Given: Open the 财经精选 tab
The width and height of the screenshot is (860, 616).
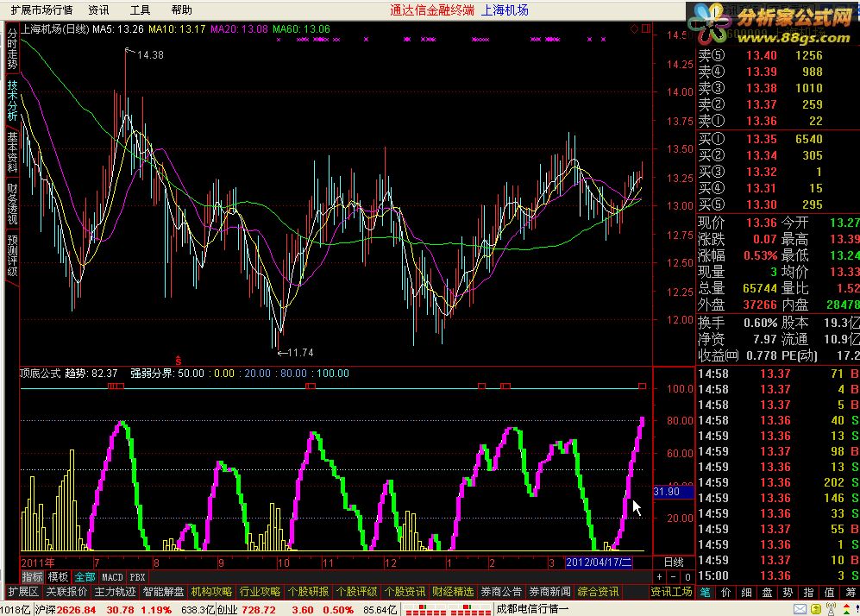Looking at the screenshot, I should 453,592.
